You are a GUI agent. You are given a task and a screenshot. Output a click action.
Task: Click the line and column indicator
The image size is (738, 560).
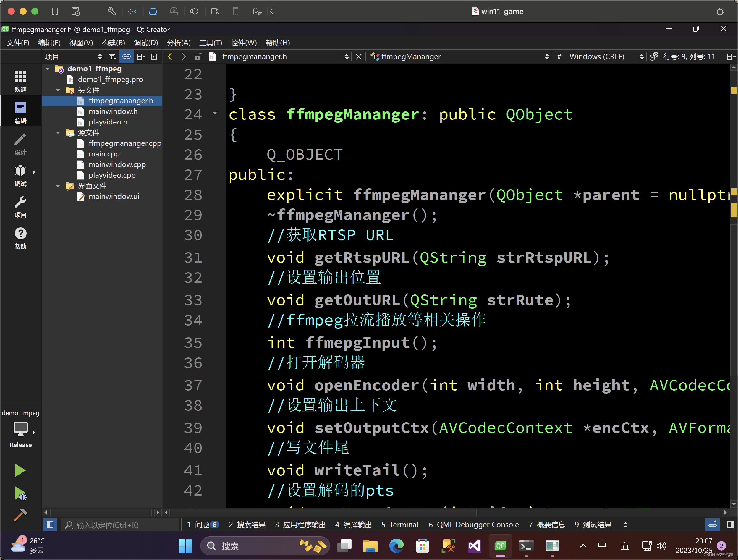tap(689, 56)
